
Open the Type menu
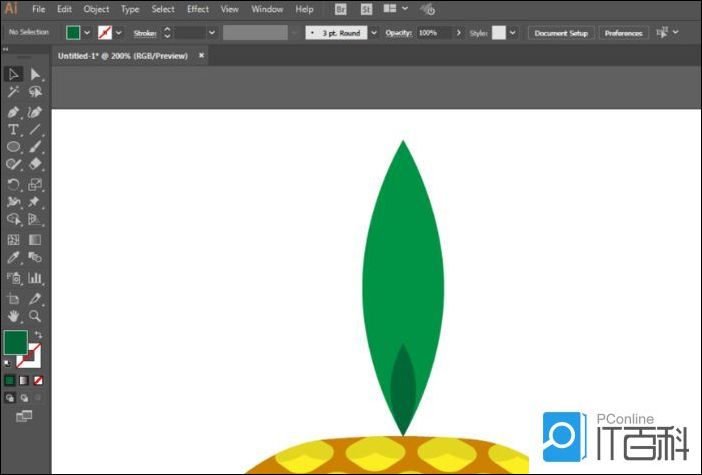130,9
